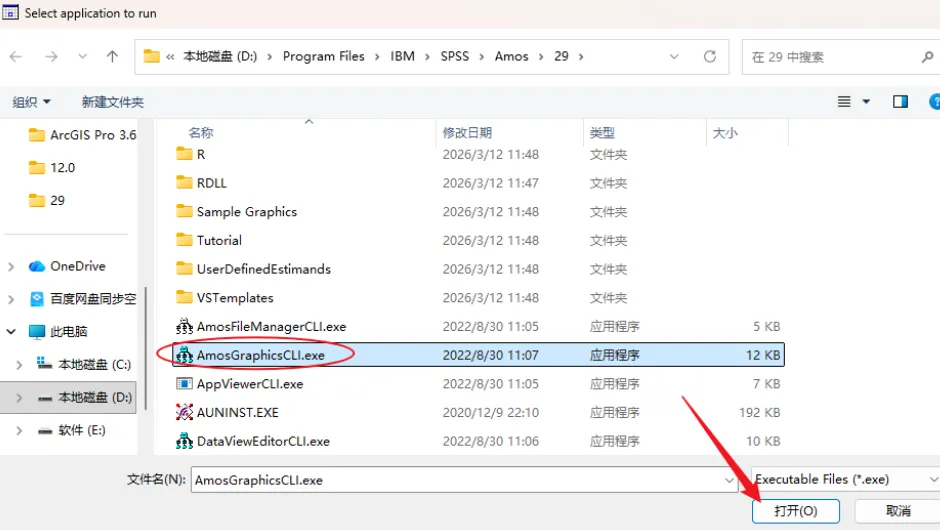The height and width of the screenshot is (530, 940).
Task: Expand 本地磁盘 (D:) node
Action: [19, 398]
